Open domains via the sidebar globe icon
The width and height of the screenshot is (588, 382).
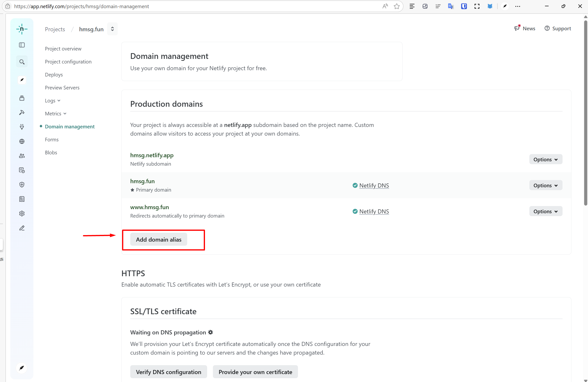[x=22, y=141]
